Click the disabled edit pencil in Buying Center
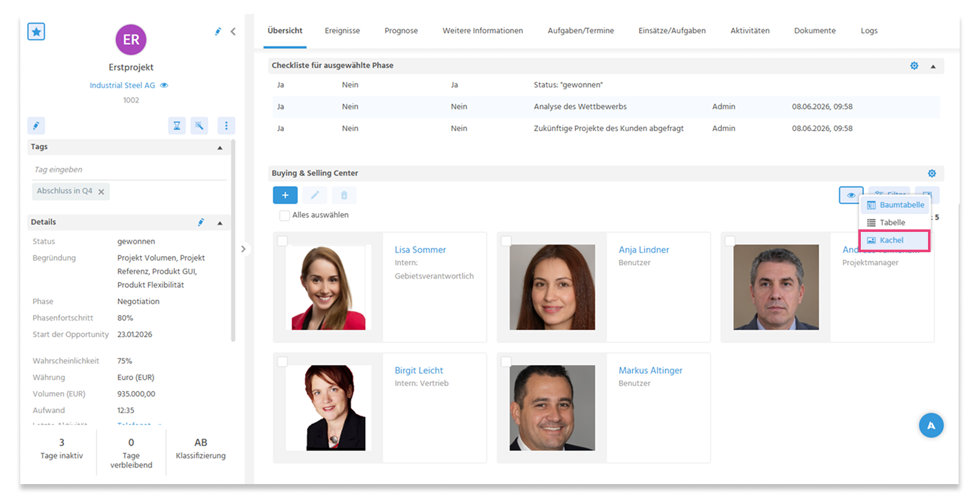Screen dimensions: 980x498 [x=314, y=195]
